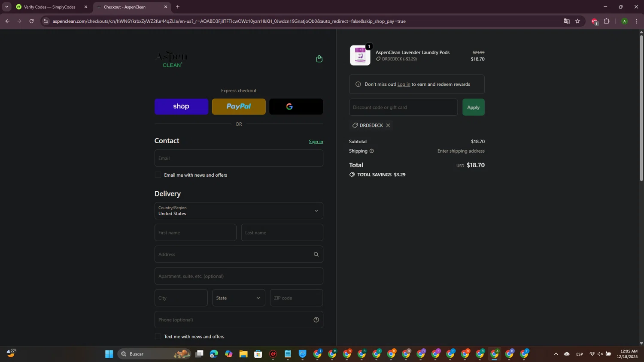Viewport: 644px width, 362px height.
Task: Open the tab search dropdown
Action: coord(6,7)
